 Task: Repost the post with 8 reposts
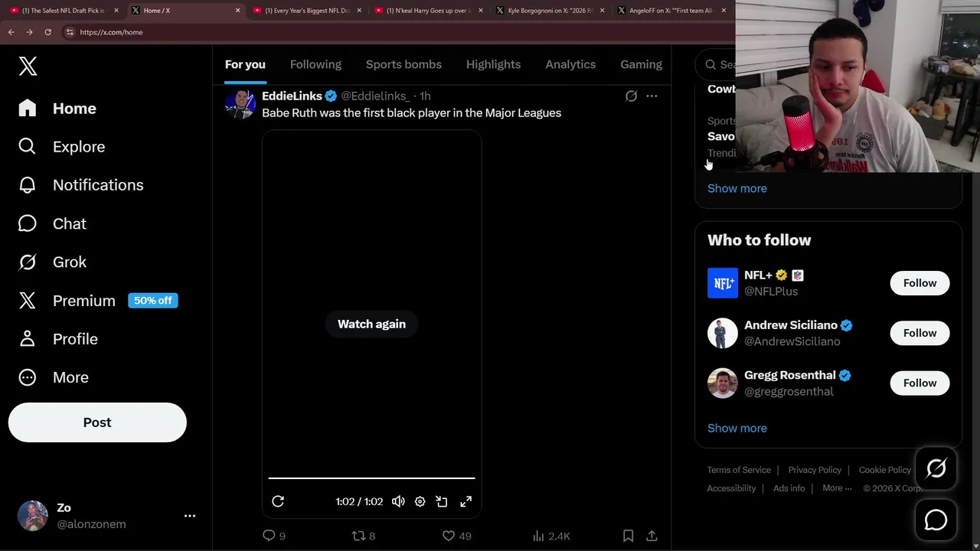tap(363, 536)
